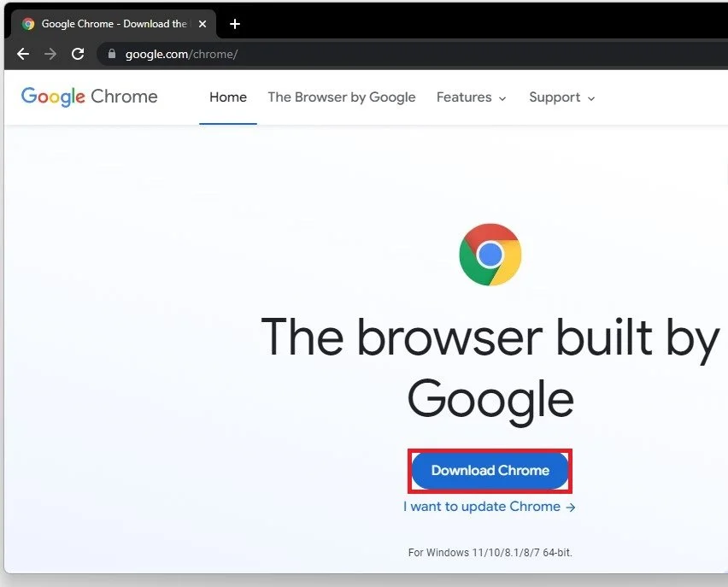Open 'The Browser by Google' page
Viewport: 728px width, 587px height.
pos(342,97)
